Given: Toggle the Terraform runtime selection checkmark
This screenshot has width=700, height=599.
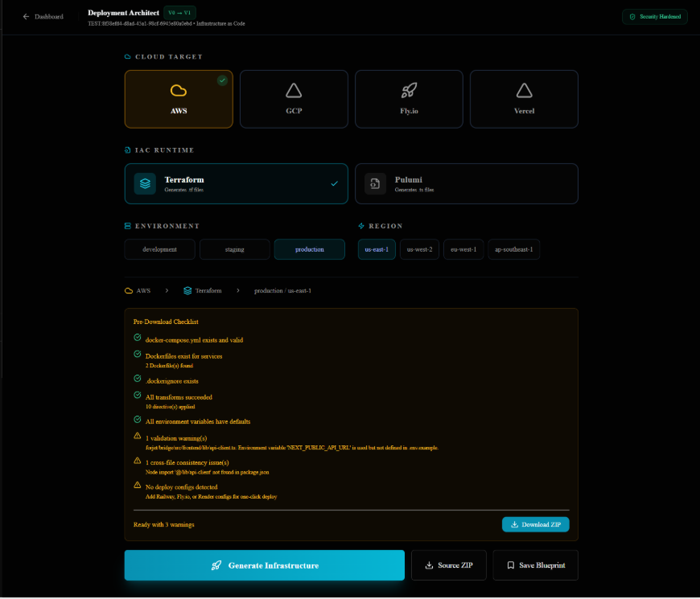Looking at the screenshot, I should [x=335, y=183].
